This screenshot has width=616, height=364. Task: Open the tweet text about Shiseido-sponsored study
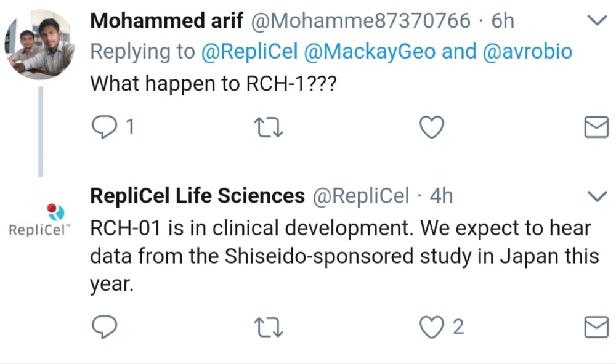coord(340,256)
